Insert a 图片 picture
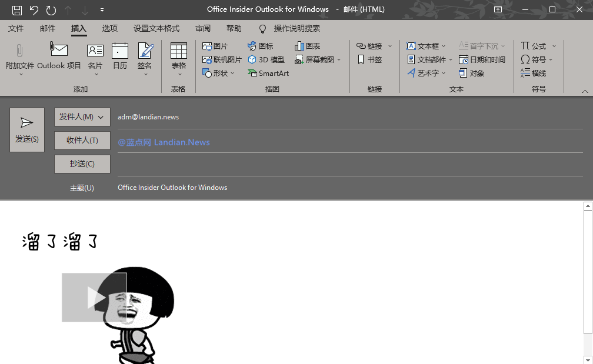Image resolution: width=593 pixels, height=364 pixels. coord(215,46)
